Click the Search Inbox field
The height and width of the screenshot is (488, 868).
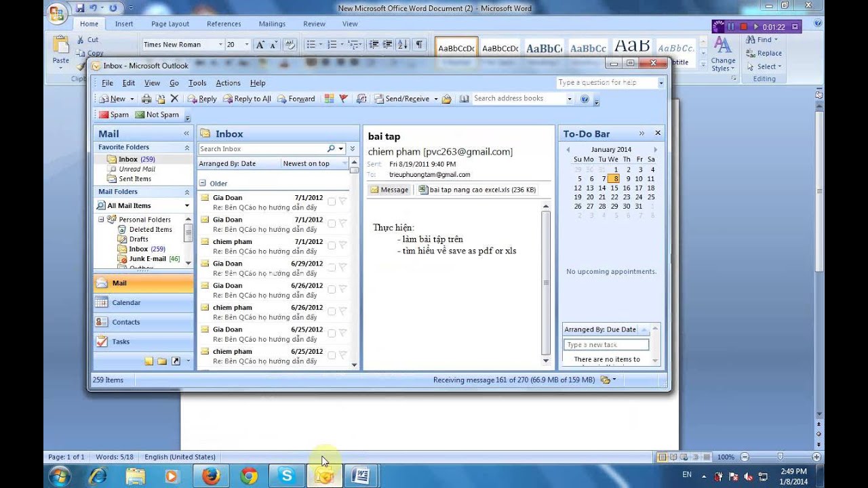[x=262, y=148]
